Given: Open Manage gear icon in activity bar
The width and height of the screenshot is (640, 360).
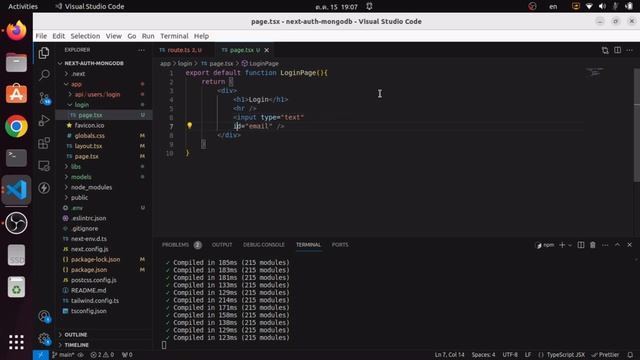Looking at the screenshot, I should (x=44, y=338).
